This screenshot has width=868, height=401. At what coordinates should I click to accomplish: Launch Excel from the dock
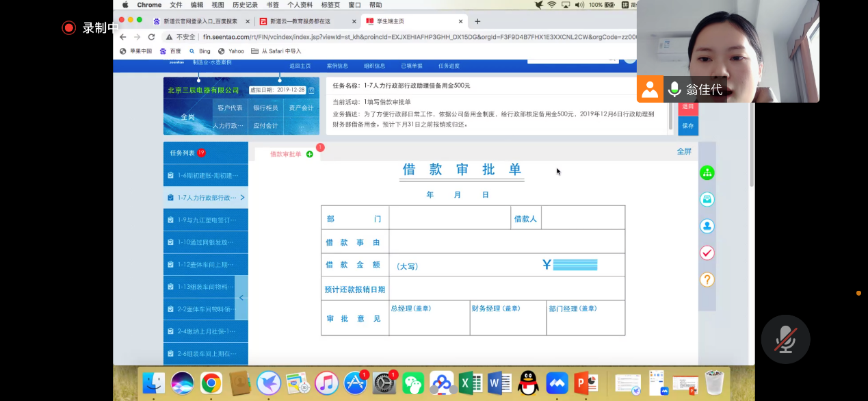(x=471, y=383)
